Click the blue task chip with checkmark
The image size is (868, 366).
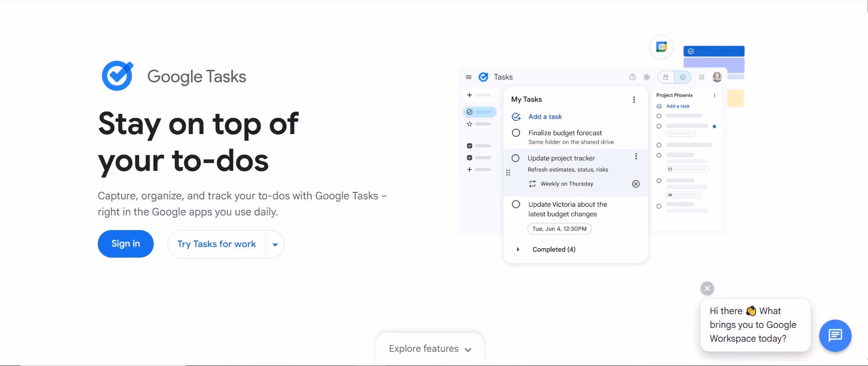714,51
